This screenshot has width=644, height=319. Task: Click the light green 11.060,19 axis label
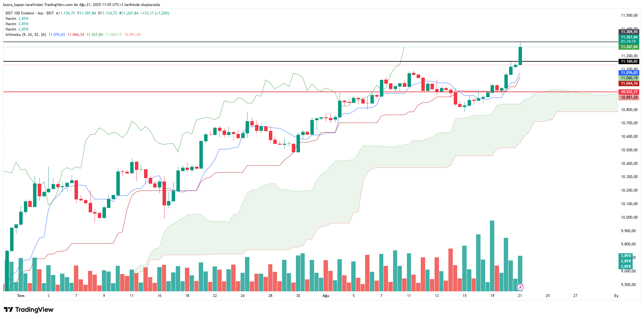pos(629,78)
